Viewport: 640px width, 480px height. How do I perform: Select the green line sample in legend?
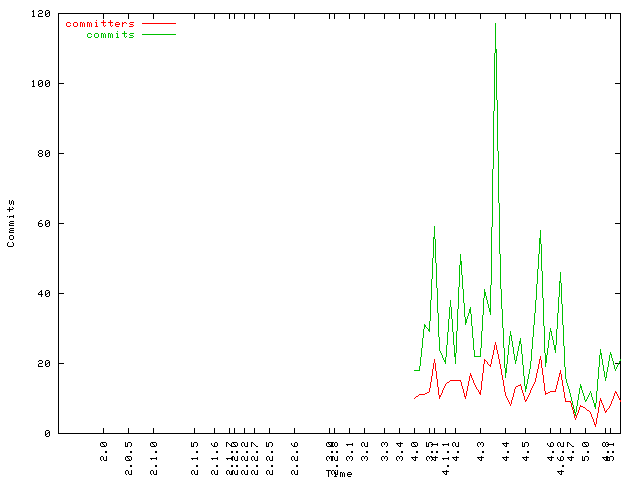(158, 34)
